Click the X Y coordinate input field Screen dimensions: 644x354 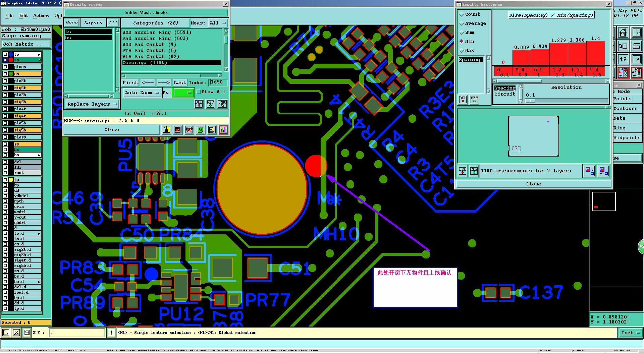point(77,333)
